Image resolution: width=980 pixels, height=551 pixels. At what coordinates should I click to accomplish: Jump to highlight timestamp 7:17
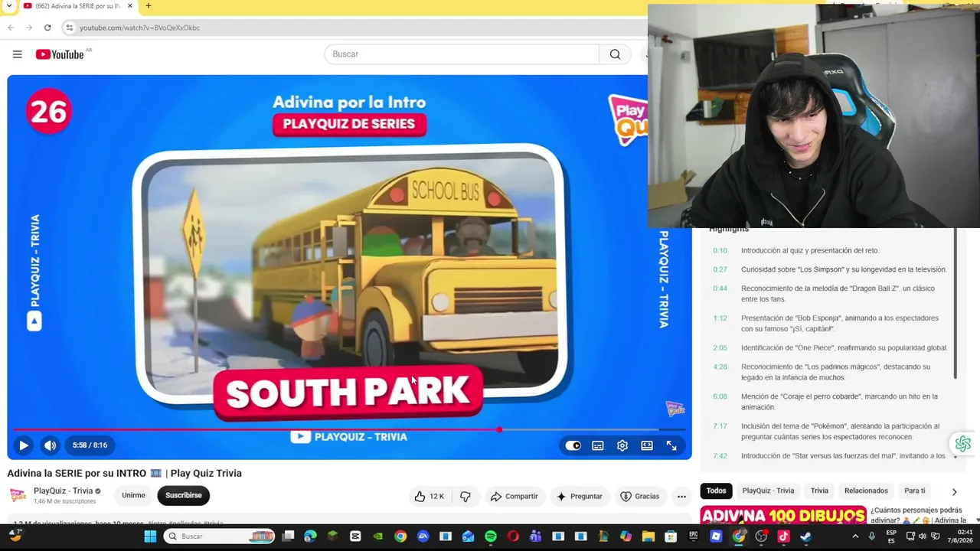720,426
